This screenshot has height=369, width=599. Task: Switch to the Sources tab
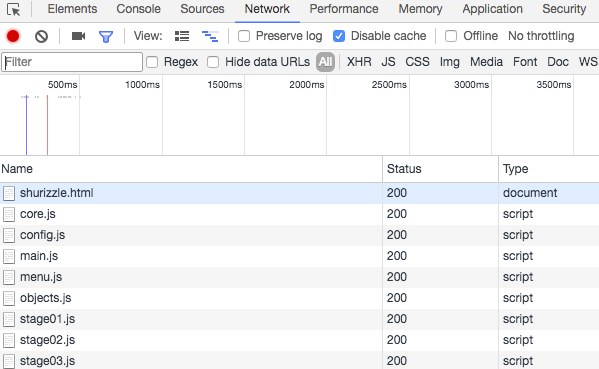[202, 9]
